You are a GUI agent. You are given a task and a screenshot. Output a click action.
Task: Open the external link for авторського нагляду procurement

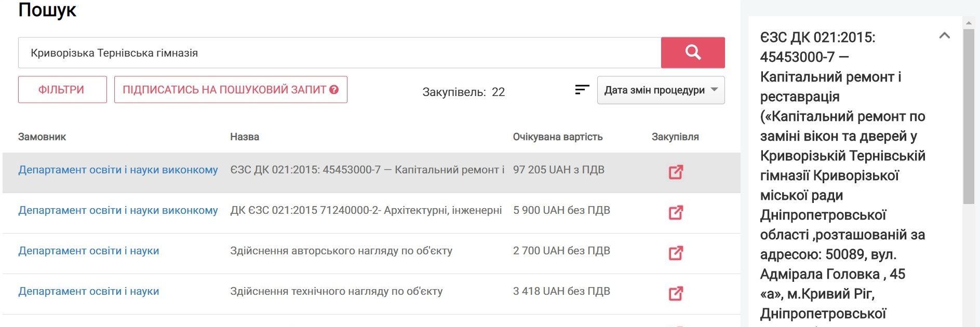point(676,253)
